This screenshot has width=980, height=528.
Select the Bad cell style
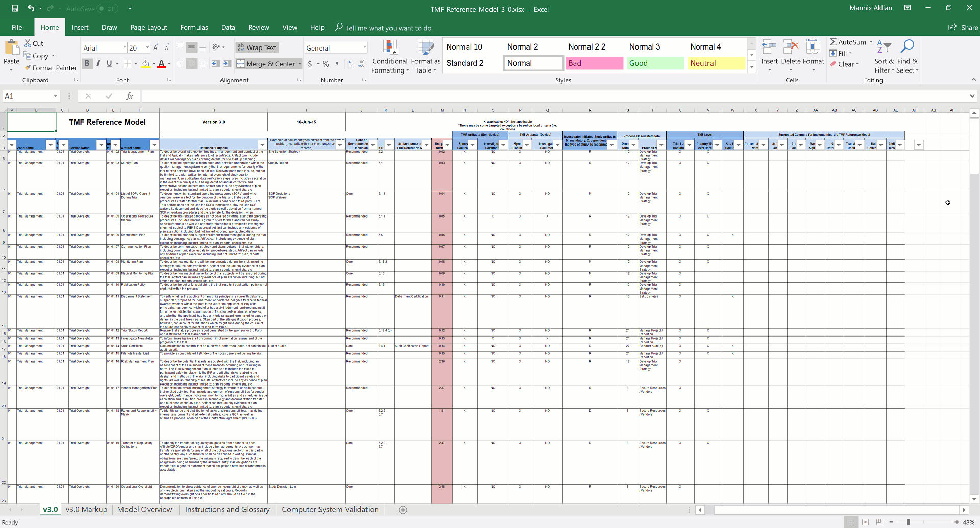click(x=595, y=63)
